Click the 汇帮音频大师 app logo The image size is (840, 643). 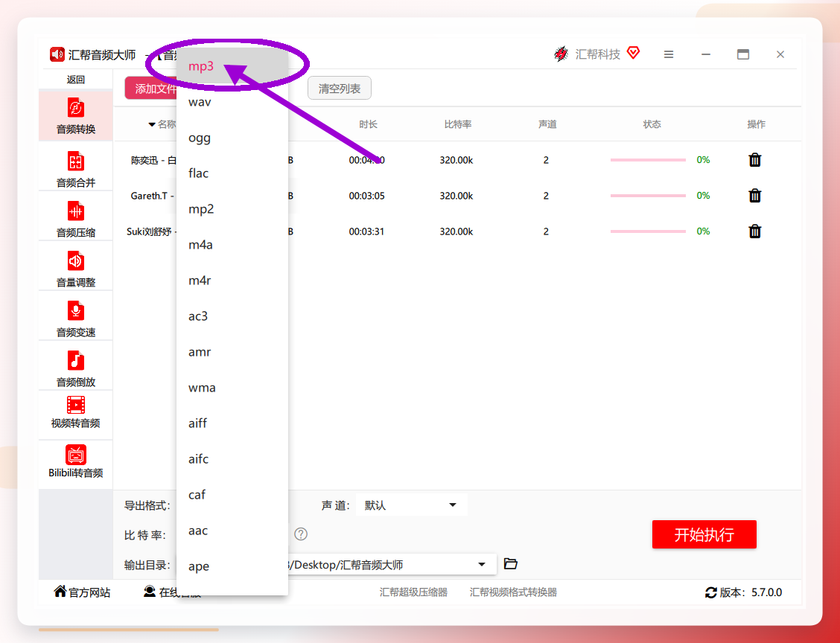pyautogui.click(x=57, y=54)
